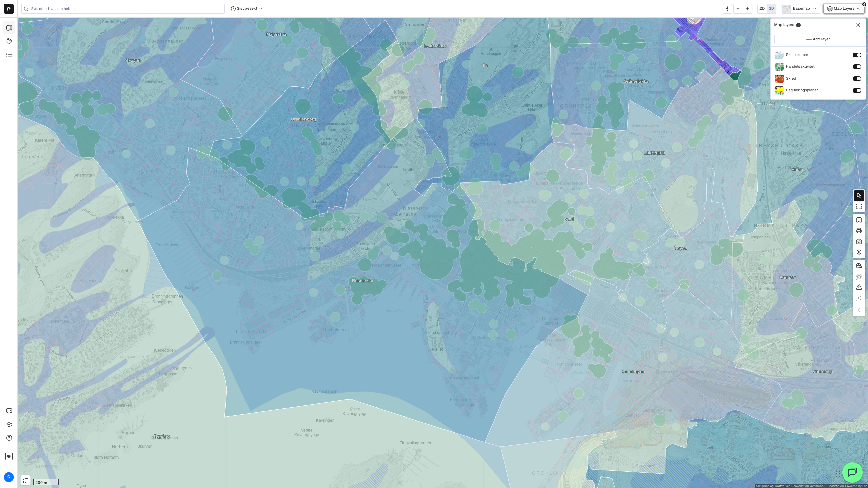868x488 pixels.
Task: Take a map snapshot with camera icon
Action: coord(859,242)
